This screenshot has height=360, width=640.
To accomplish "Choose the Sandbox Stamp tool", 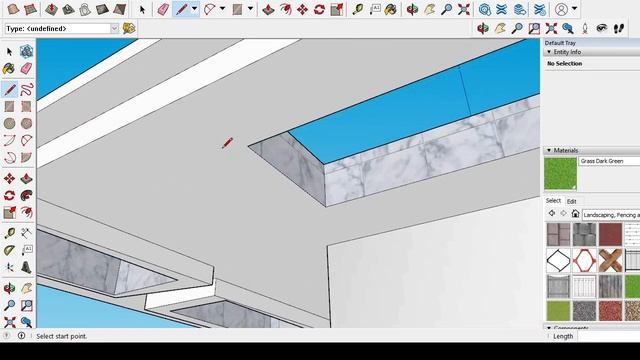I will click(x=68, y=9).
